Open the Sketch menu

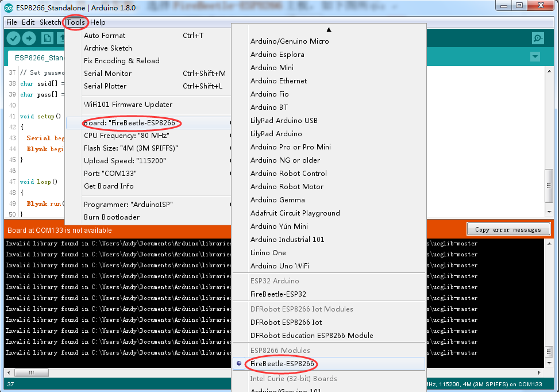50,22
